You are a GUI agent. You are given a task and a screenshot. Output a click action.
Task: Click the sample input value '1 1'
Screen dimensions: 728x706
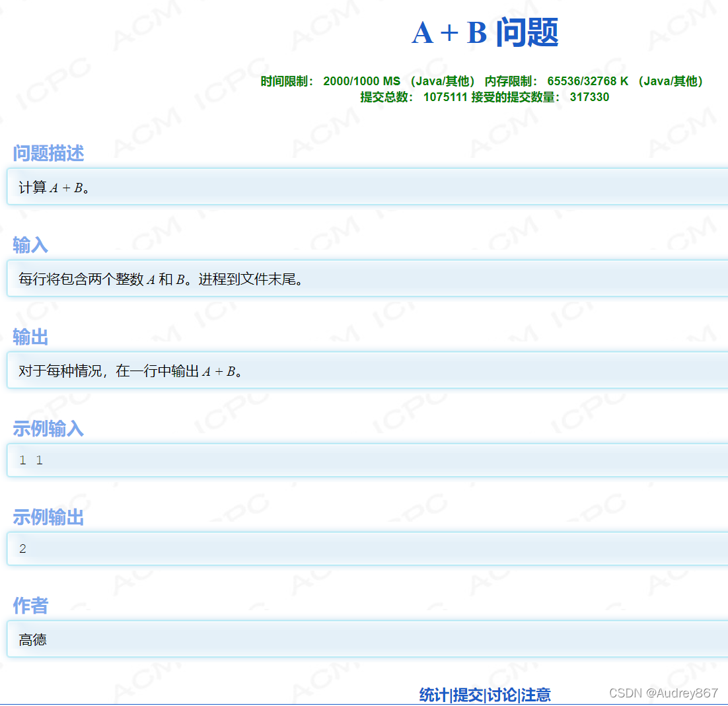31,460
